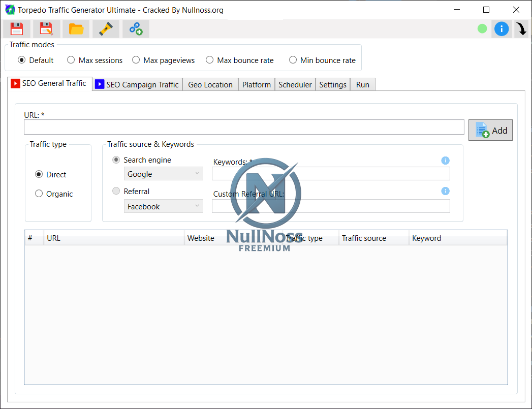Click the URL column header
The image size is (532, 409).
(114, 238)
